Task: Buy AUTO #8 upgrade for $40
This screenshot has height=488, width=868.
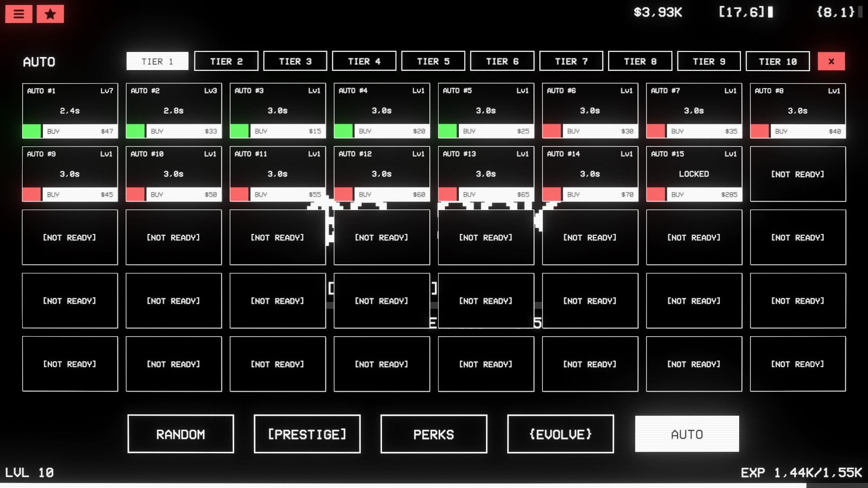Action: (x=807, y=131)
